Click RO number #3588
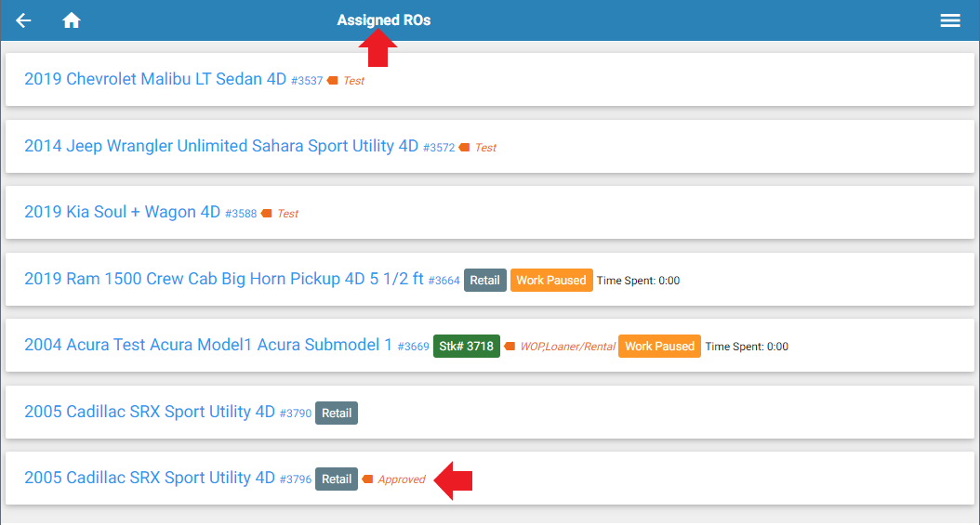 pos(241,214)
